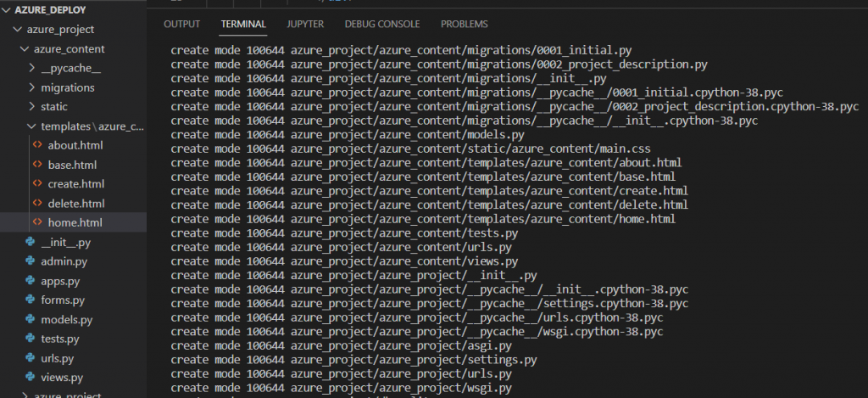Viewport: 868px width, 398px height.
Task: Open the PROBLEMS tab
Action: coord(464,24)
